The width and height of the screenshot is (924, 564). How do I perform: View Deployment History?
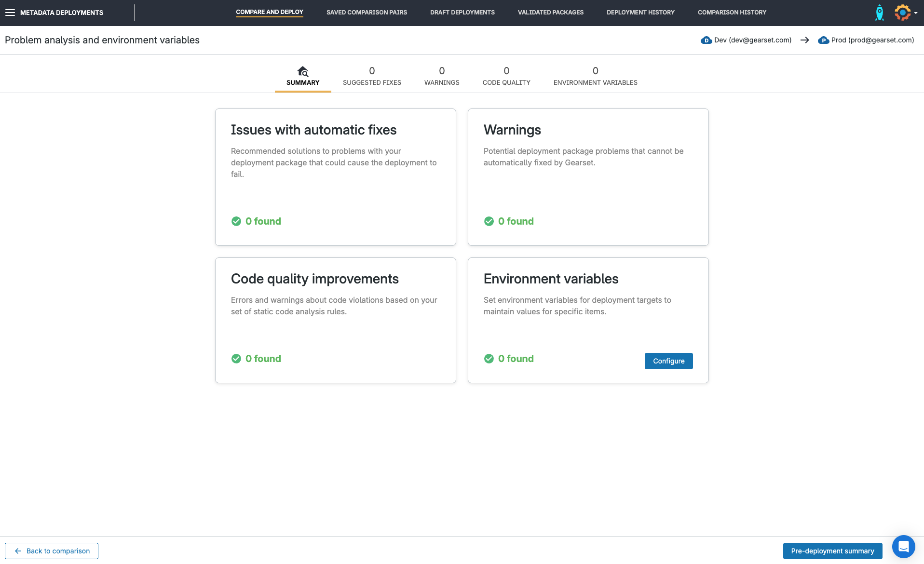tap(640, 13)
